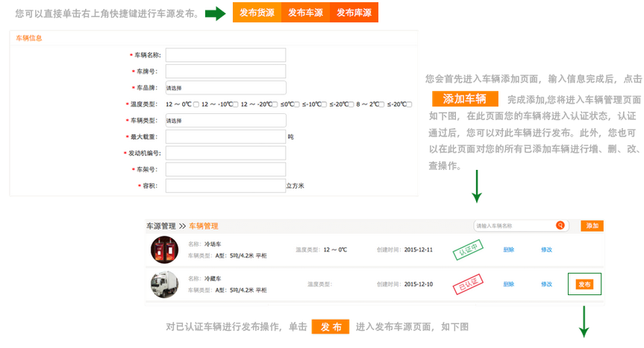Viewport: 644px width, 348px height.
Task: Open the 车品牌 brand dropdown
Action: tap(225, 88)
